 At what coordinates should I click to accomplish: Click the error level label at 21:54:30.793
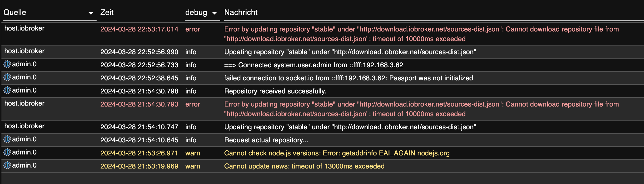pos(192,104)
